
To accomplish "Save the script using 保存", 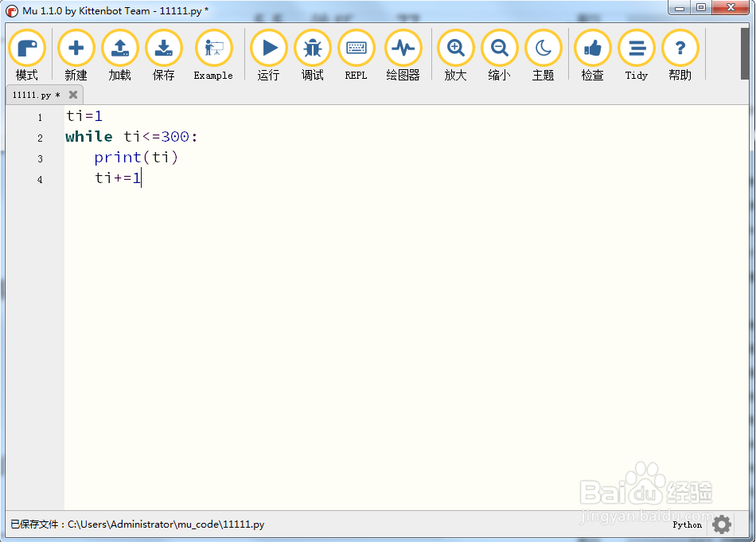I will 163,48.
